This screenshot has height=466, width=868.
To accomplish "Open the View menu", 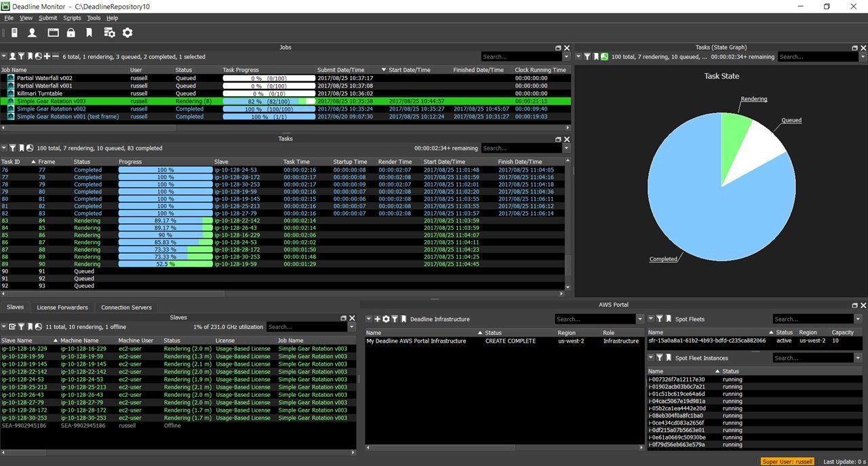I will click(26, 18).
